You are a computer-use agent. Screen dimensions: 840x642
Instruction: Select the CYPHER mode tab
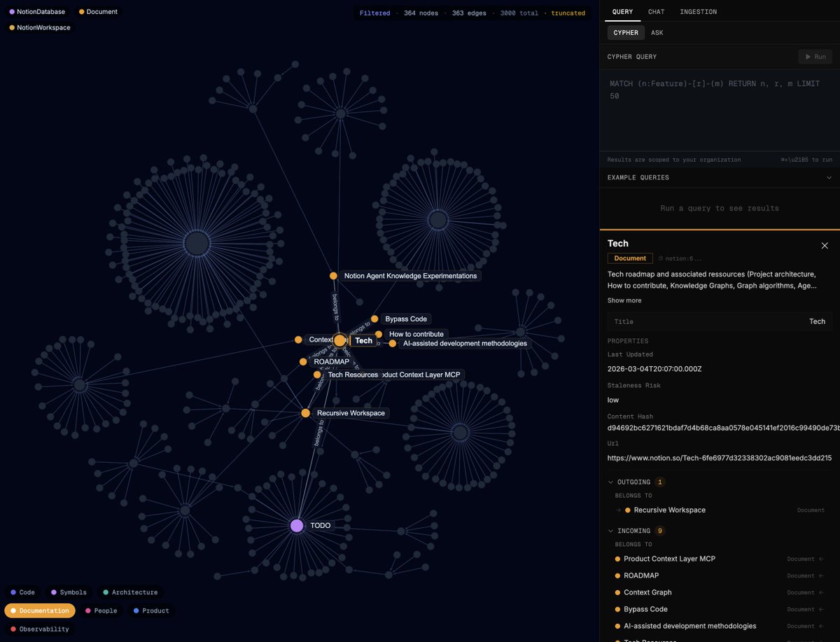pyautogui.click(x=626, y=33)
